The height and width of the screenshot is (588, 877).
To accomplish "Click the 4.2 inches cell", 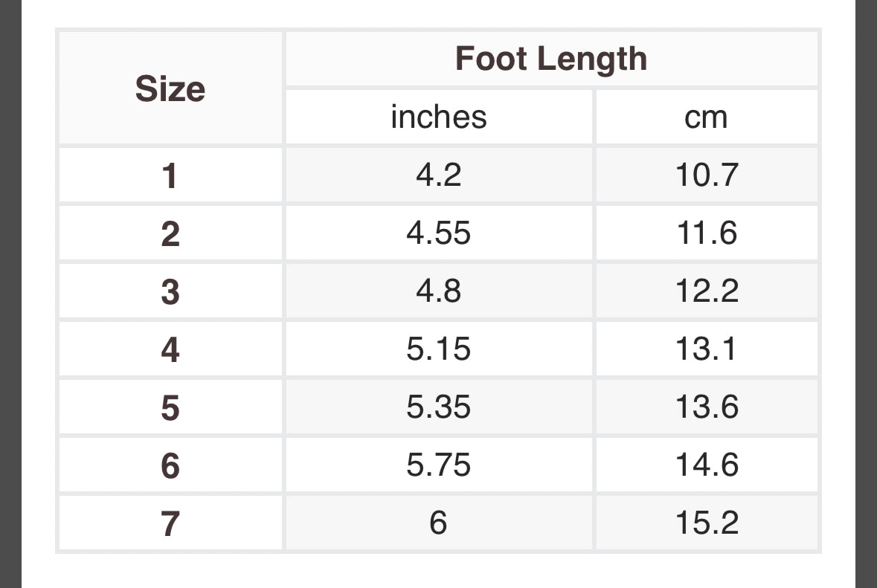I will pyautogui.click(x=439, y=175).
